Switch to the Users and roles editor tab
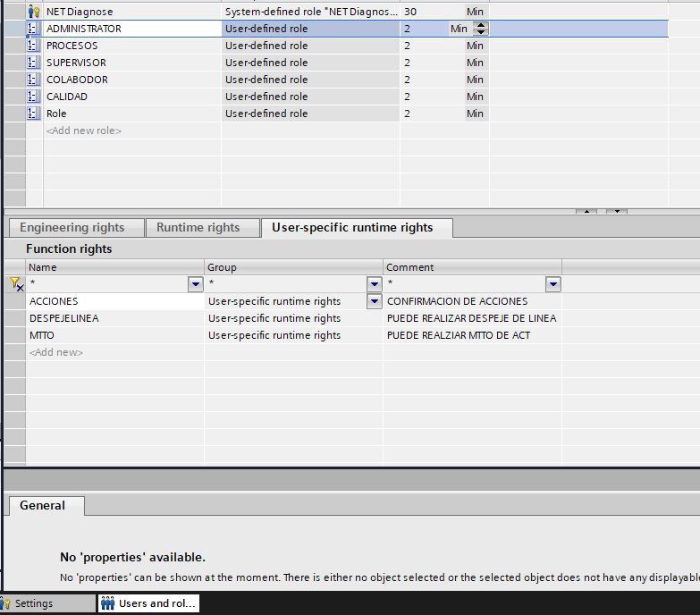The width and height of the screenshot is (700, 615). coord(148,603)
